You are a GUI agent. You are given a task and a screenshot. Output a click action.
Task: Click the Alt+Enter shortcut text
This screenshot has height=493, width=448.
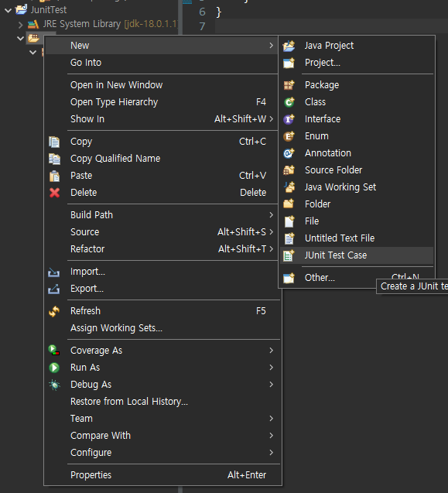coord(247,474)
